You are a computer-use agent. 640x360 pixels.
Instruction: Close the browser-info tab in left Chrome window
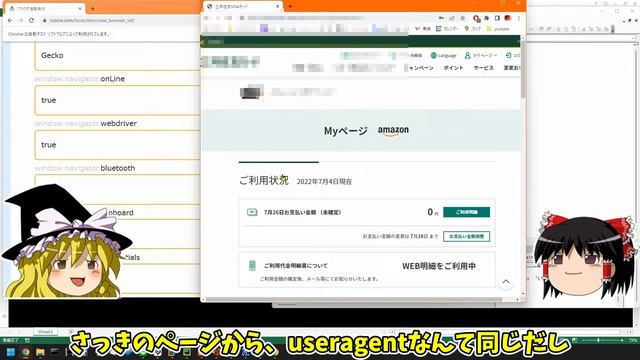point(80,8)
